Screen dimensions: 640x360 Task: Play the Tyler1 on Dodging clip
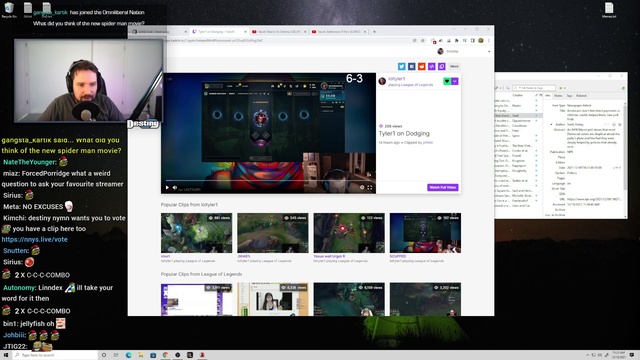click(167, 188)
